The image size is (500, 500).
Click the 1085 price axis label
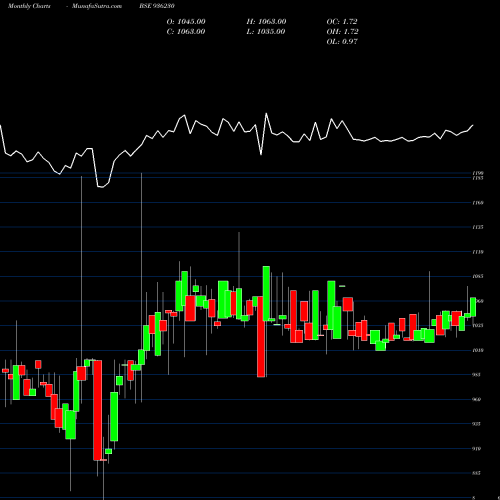coord(478,276)
